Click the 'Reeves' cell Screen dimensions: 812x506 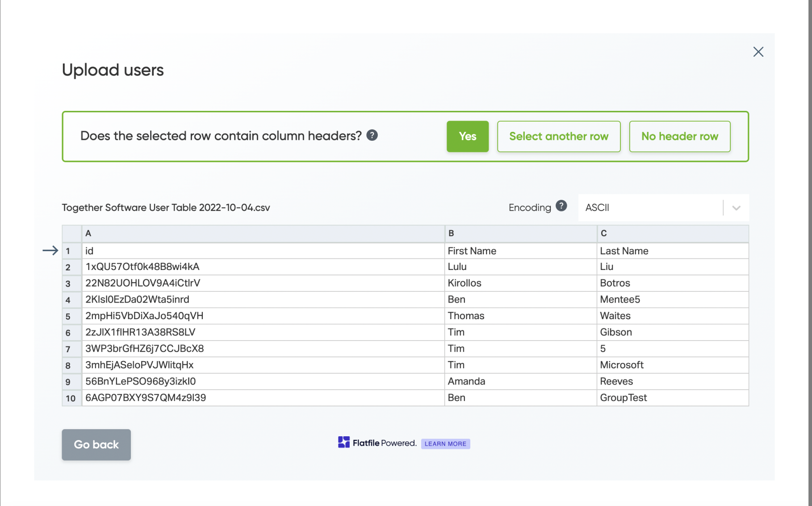(x=673, y=382)
